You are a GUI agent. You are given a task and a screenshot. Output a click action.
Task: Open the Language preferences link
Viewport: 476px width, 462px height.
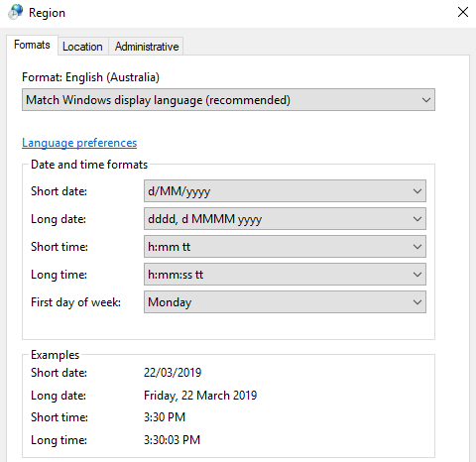pyautogui.click(x=79, y=143)
